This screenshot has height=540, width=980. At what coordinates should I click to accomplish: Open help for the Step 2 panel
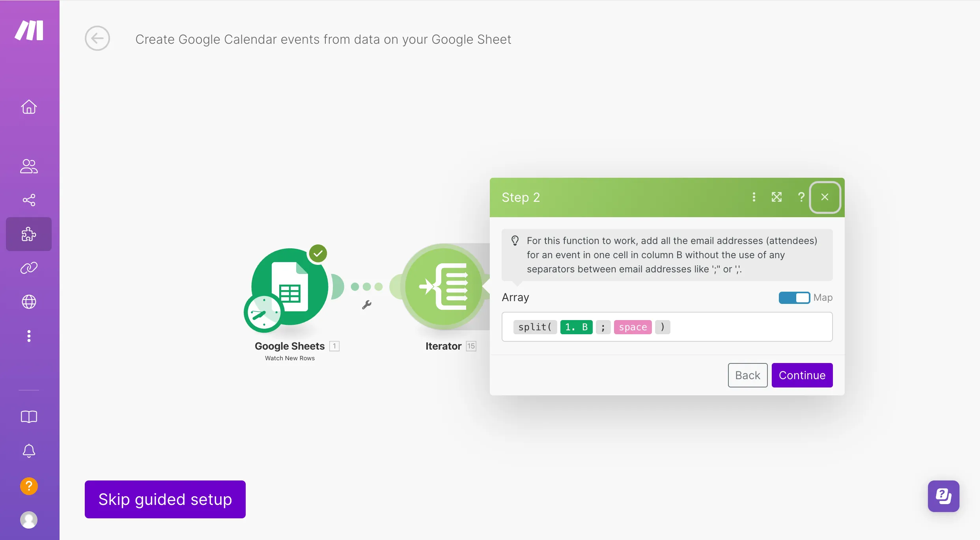(x=801, y=197)
